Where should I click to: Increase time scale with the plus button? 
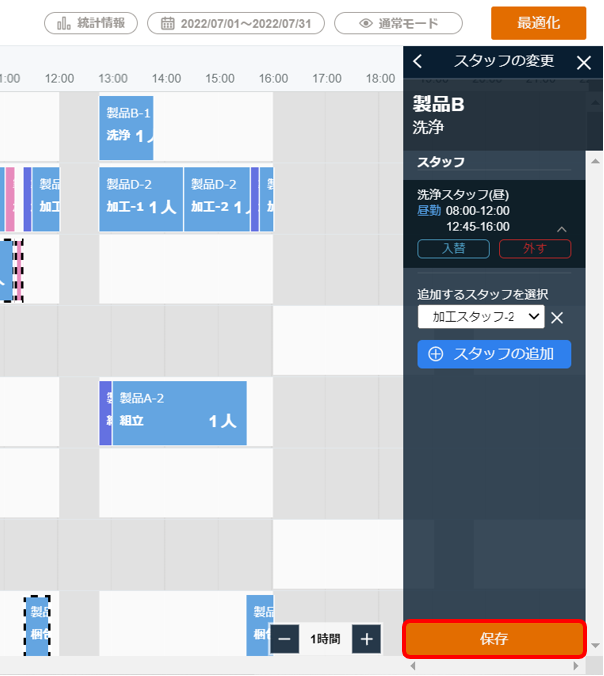(366, 638)
